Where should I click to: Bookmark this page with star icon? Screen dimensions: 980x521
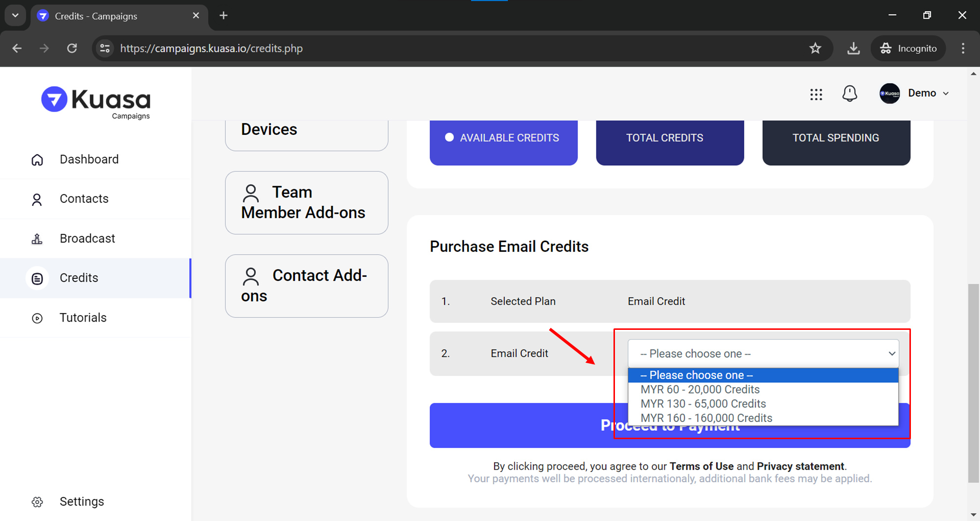815,48
